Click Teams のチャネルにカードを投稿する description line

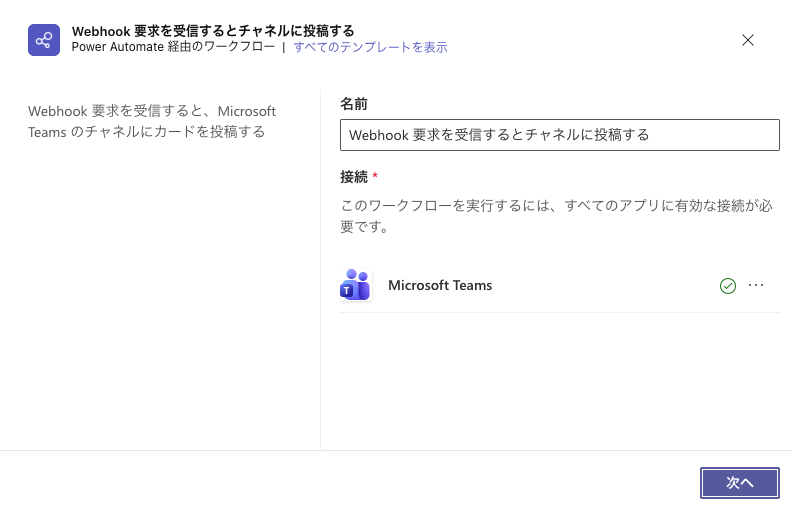(147, 131)
